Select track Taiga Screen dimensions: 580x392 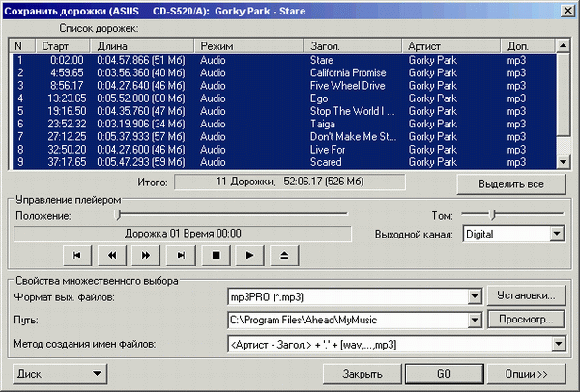pyautogui.click(x=284, y=124)
